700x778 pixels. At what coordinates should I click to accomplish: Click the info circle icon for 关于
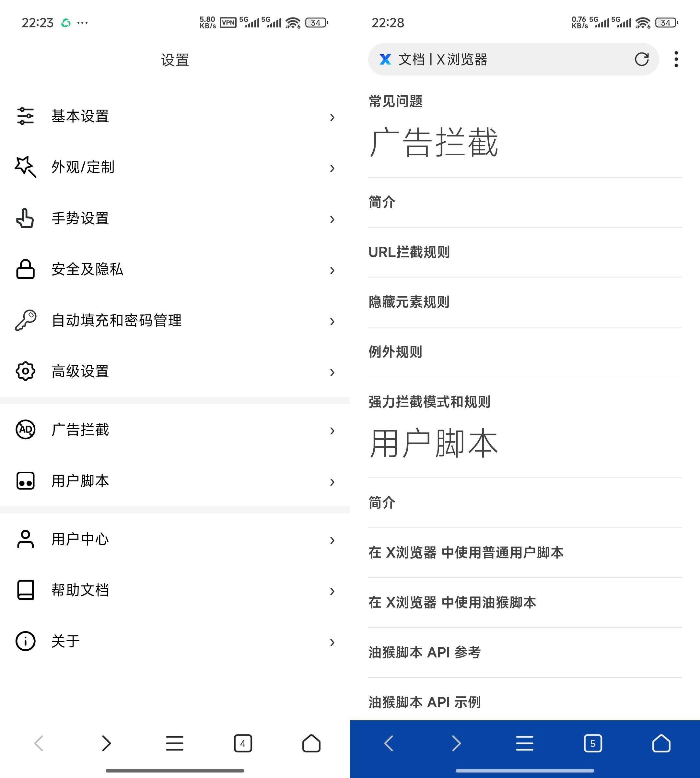(x=25, y=641)
